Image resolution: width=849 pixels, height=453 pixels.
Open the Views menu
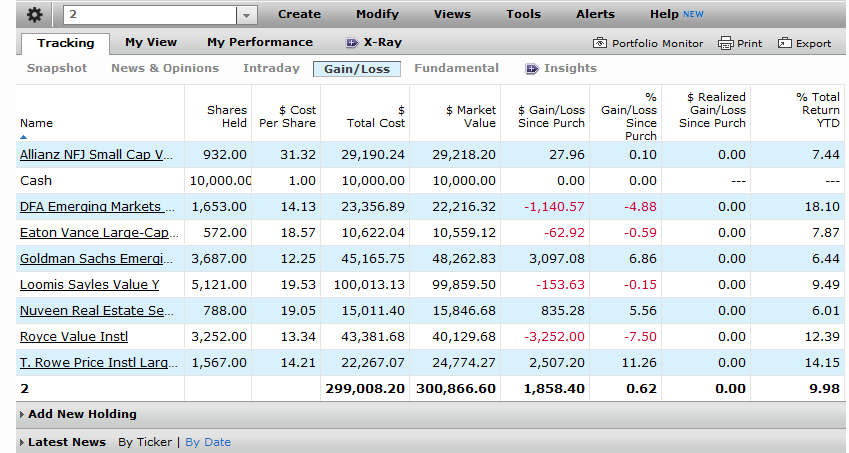click(x=452, y=15)
